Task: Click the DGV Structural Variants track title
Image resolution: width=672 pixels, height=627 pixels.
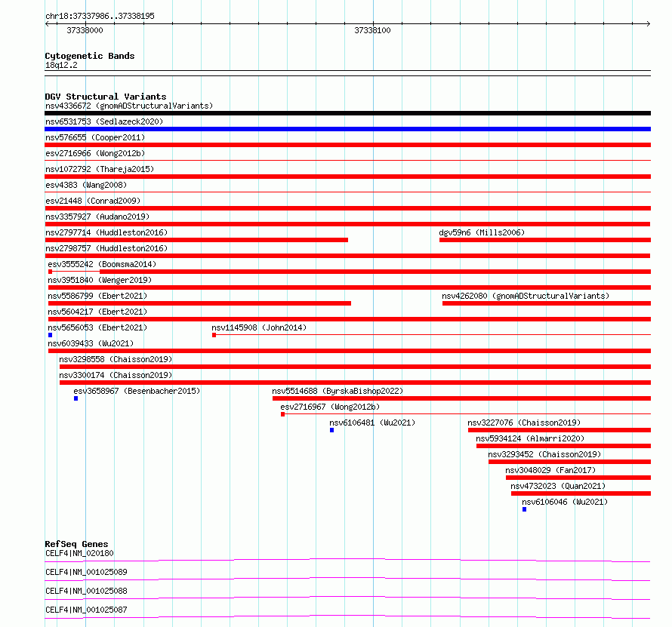Action: click(106, 97)
